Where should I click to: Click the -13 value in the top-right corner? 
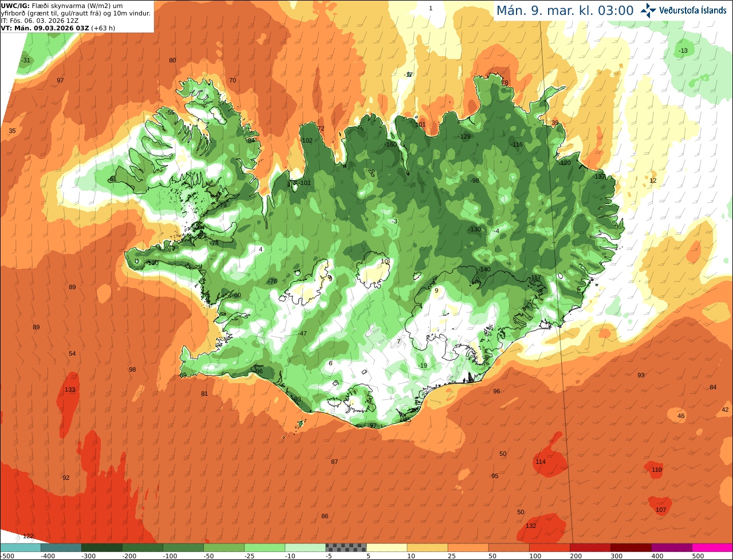(683, 50)
